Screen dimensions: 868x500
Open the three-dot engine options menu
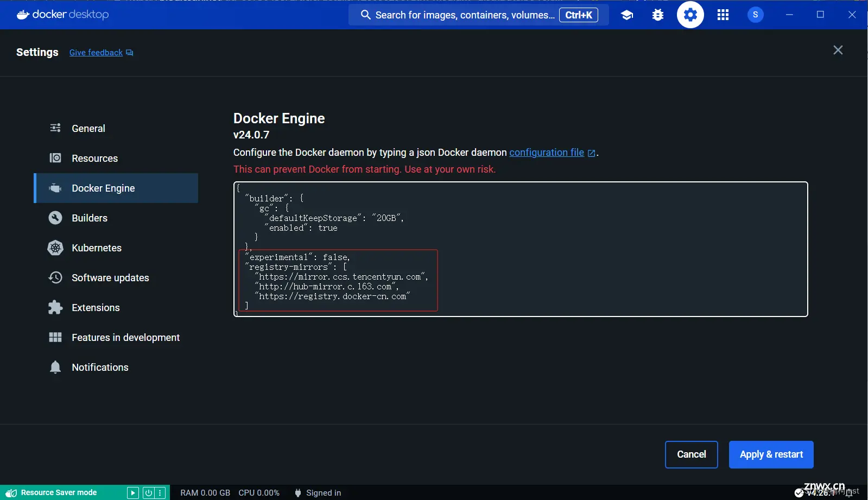[160, 493]
